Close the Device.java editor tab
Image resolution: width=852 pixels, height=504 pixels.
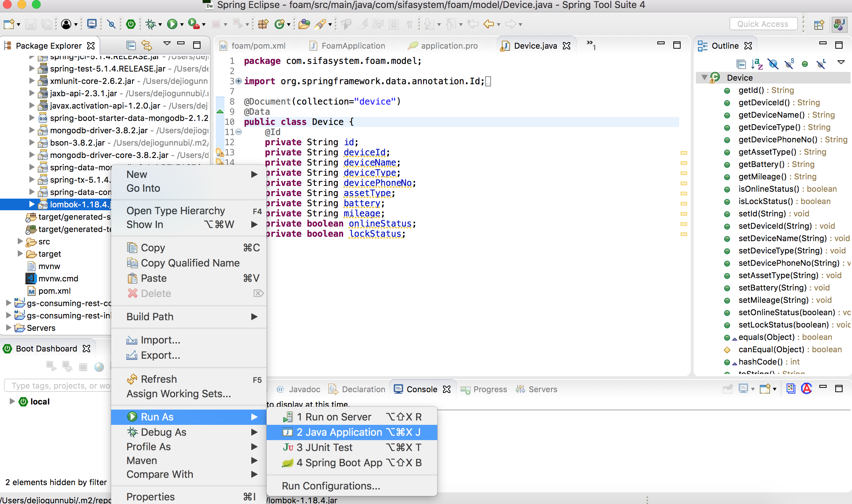click(x=567, y=46)
